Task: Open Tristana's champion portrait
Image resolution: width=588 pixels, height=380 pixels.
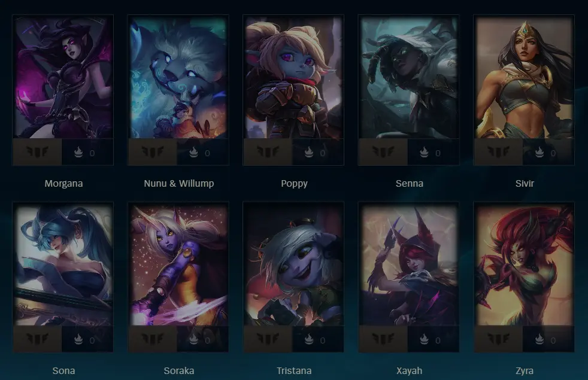Action: pyautogui.click(x=293, y=265)
